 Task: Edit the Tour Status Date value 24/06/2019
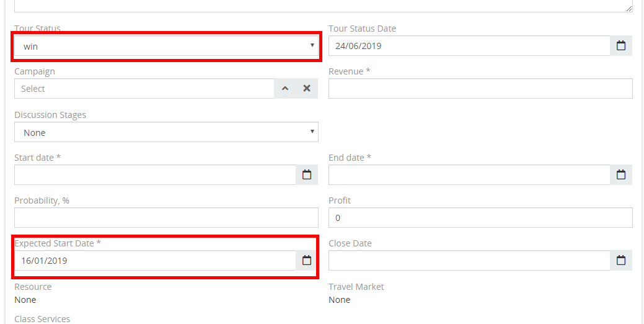click(469, 46)
